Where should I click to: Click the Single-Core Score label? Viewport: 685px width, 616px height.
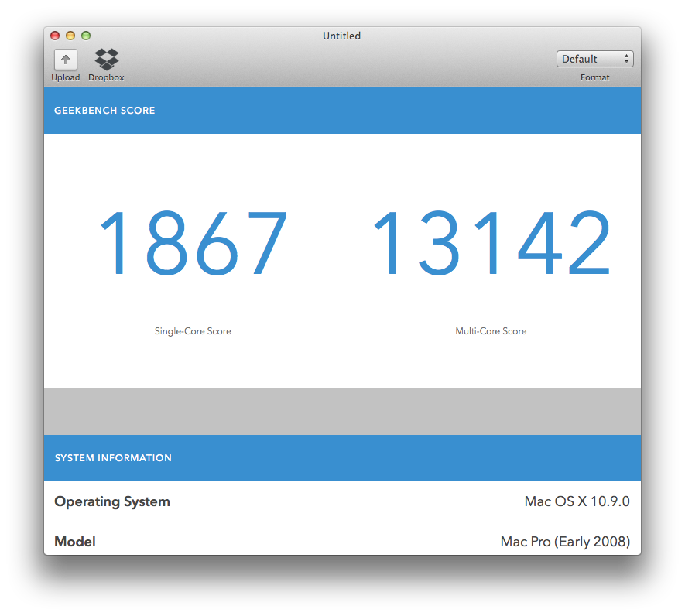[193, 331]
